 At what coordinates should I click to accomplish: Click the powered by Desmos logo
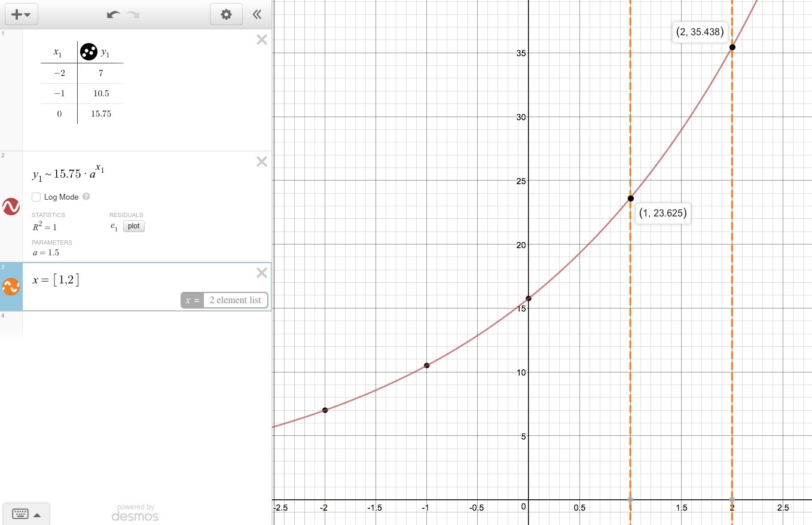pos(135,512)
